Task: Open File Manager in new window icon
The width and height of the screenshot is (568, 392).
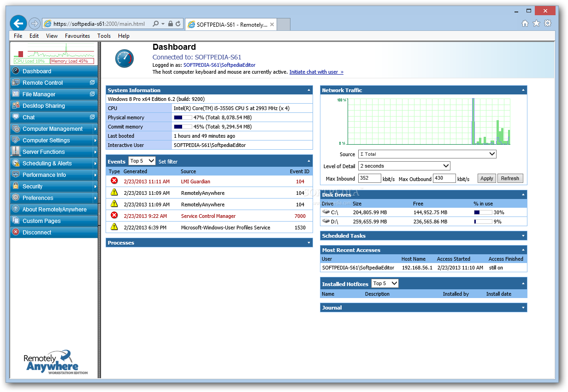Action: coord(92,94)
